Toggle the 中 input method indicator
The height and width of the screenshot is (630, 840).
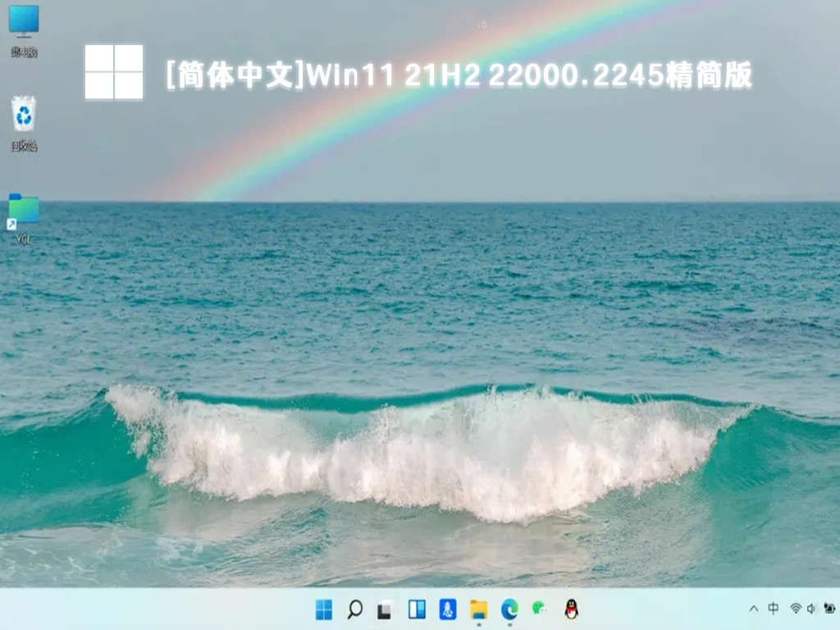point(774,609)
